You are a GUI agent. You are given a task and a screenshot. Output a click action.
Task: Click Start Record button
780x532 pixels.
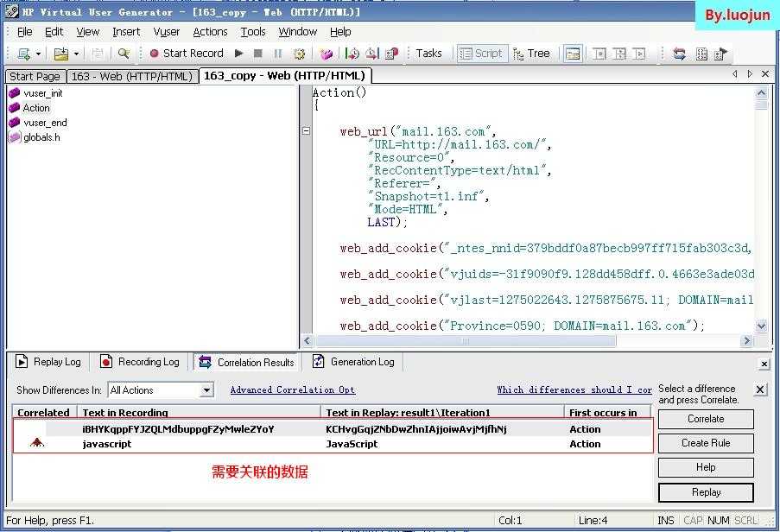click(187, 54)
